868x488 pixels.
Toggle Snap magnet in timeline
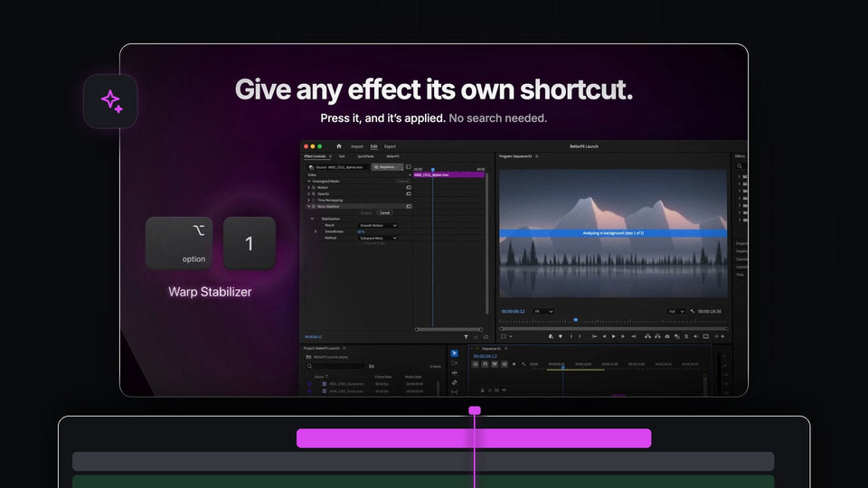[485, 364]
